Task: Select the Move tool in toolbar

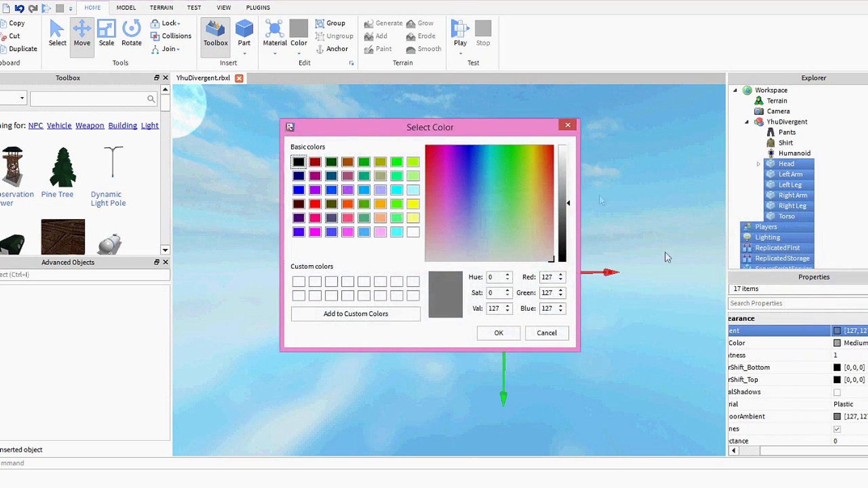Action: click(x=82, y=32)
